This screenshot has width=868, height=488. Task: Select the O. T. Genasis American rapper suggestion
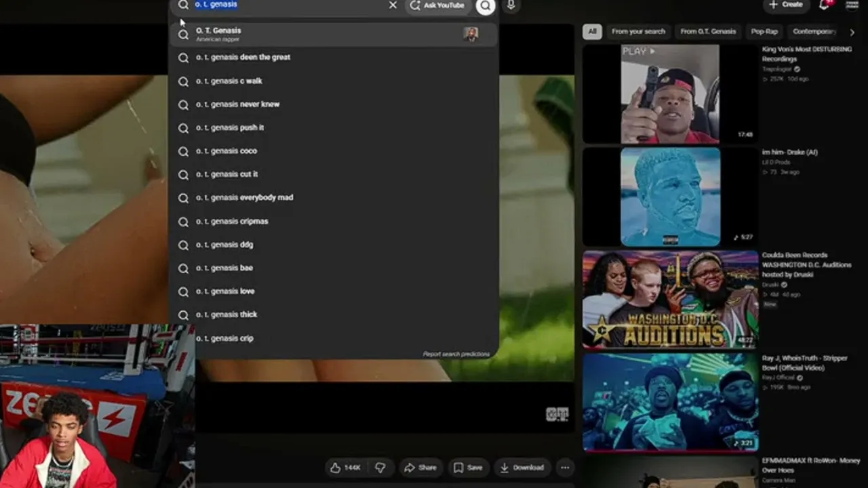coord(334,34)
